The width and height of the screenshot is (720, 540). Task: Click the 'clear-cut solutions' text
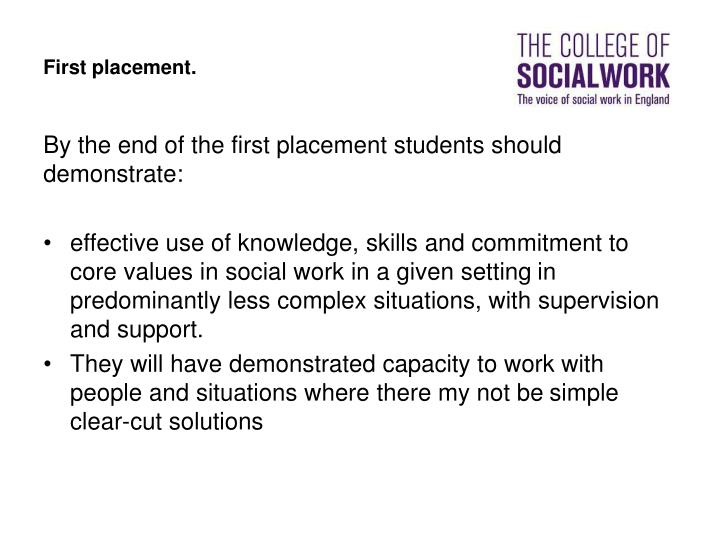(x=166, y=422)
